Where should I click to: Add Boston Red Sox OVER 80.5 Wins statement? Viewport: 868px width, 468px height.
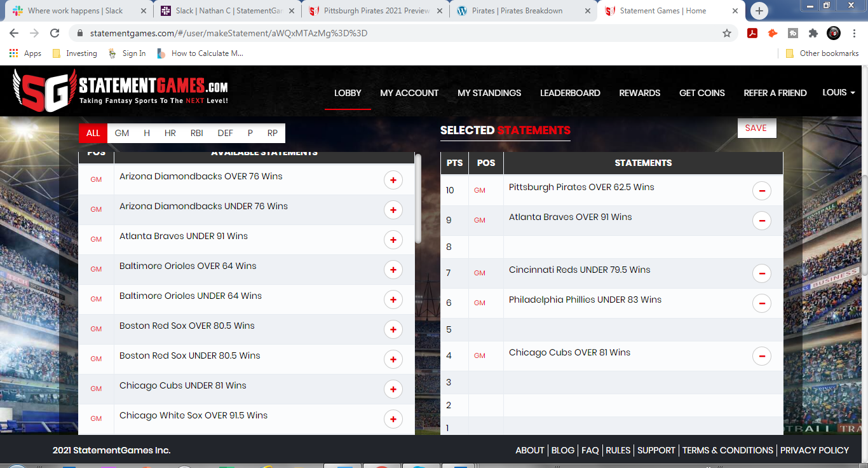click(393, 329)
